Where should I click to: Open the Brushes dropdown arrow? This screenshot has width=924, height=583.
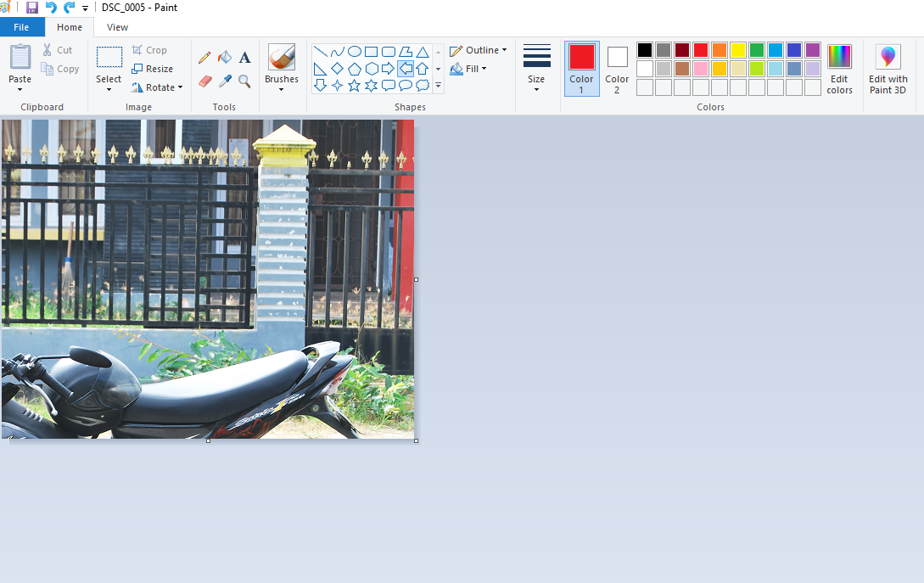[x=281, y=90]
